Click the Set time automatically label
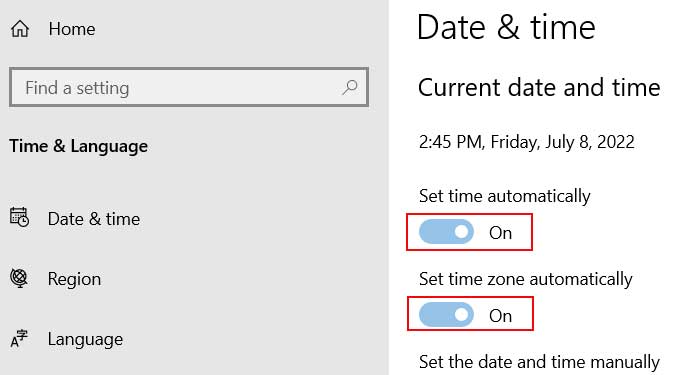This screenshot has width=700, height=375. tap(505, 196)
